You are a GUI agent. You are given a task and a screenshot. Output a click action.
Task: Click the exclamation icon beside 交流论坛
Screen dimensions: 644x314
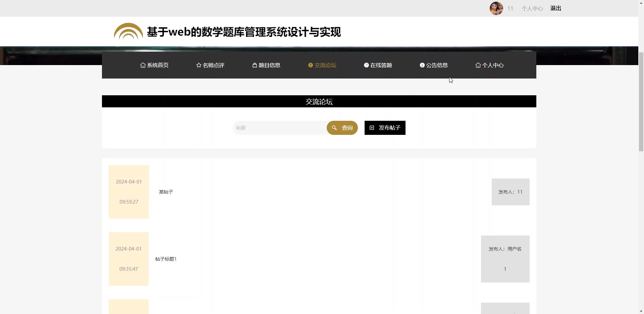pos(311,65)
